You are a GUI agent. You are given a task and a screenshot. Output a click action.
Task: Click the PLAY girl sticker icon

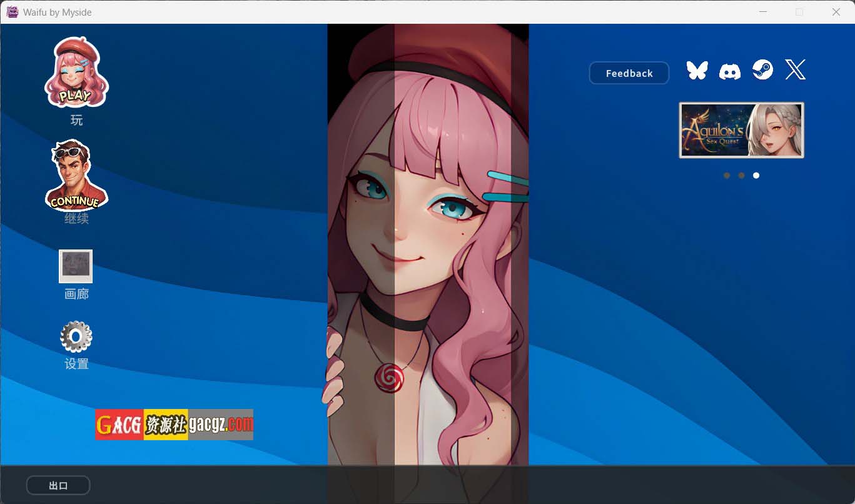[76, 73]
